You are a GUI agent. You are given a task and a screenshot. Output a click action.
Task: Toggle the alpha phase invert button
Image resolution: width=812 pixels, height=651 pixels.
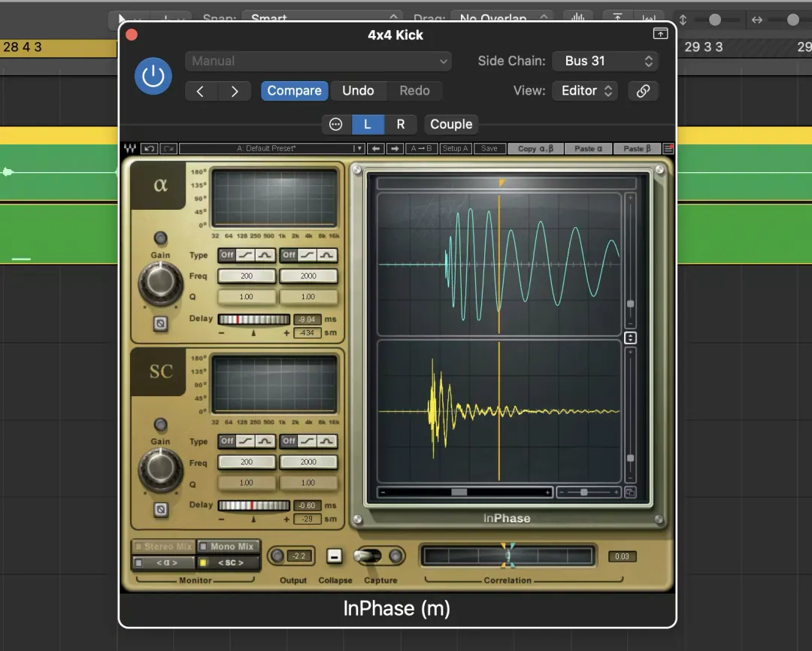(161, 324)
